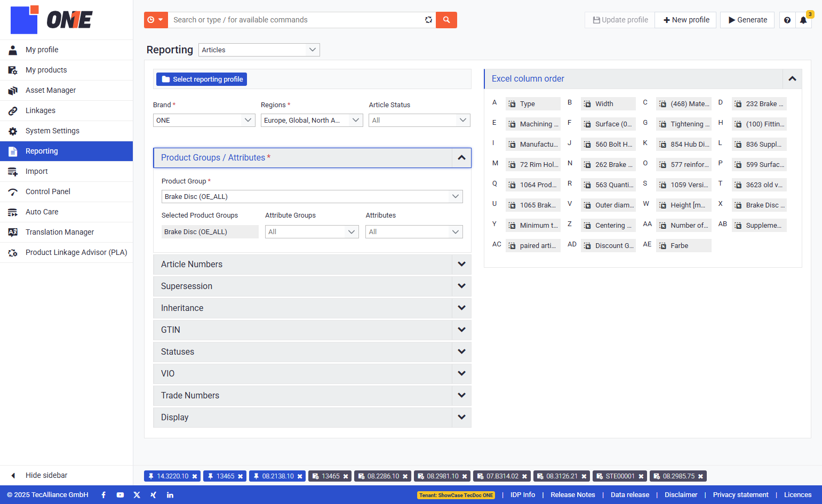
Task: Open Product Linkage Advisor (PLA)
Action: click(66, 252)
